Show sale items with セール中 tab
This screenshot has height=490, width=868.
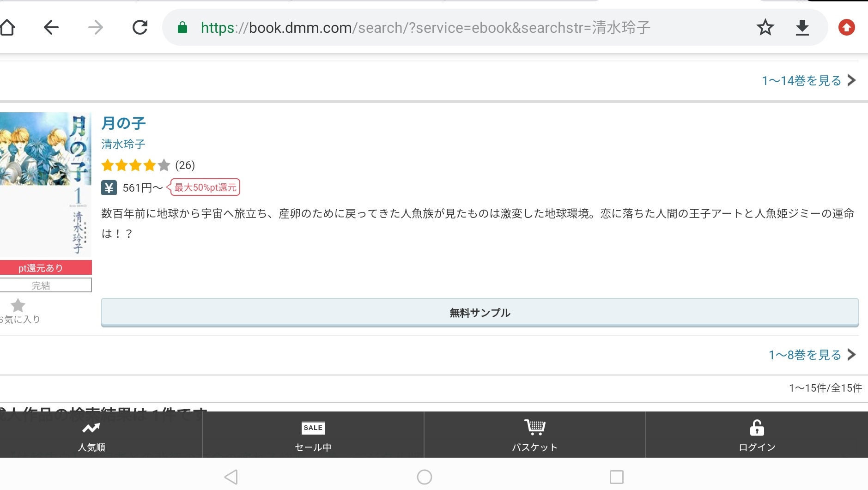point(313,435)
